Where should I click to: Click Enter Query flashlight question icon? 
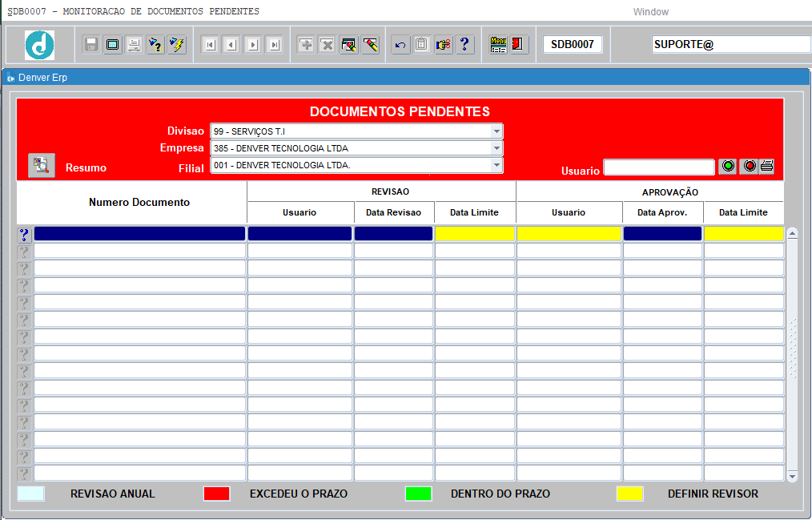[x=155, y=45]
